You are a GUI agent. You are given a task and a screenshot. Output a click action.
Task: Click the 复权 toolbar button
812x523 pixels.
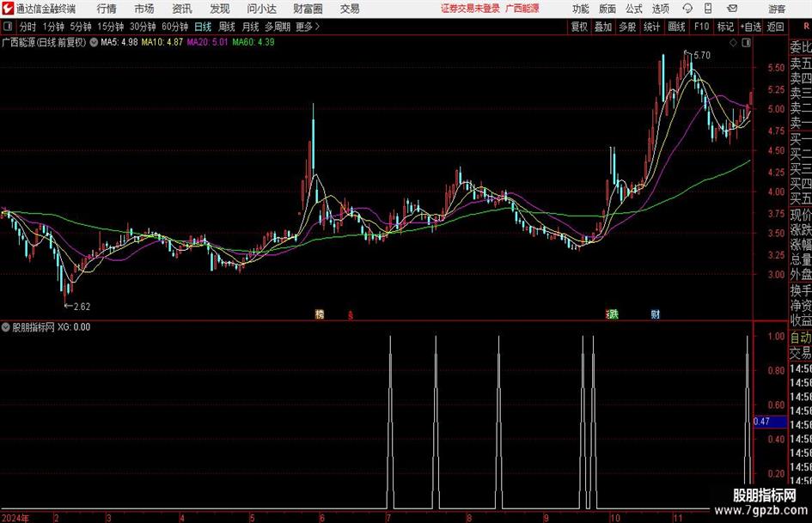pos(579,27)
